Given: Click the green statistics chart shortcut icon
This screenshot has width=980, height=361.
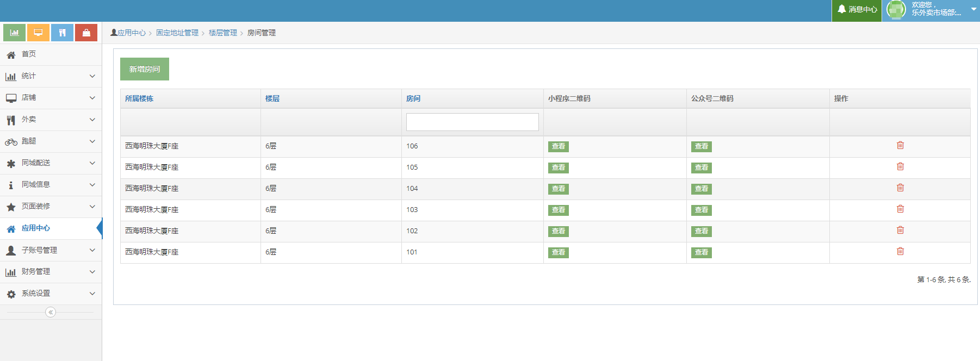Looking at the screenshot, I should 14,33.
